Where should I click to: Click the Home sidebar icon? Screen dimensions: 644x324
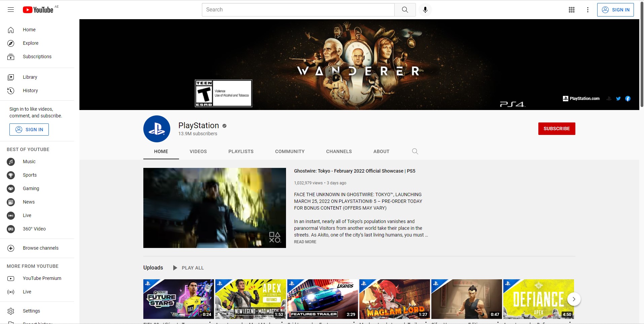(x=11, y=30)
